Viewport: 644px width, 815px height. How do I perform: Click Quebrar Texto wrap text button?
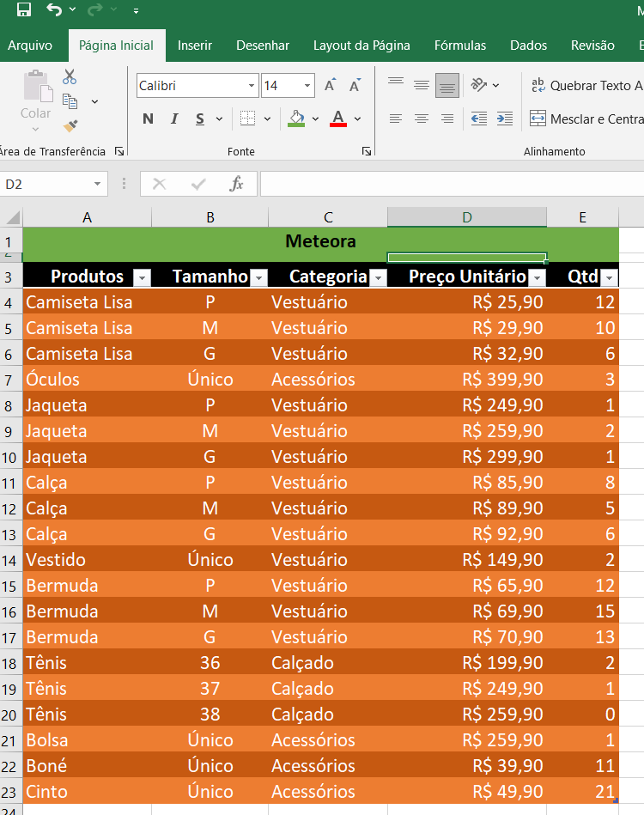586,85
